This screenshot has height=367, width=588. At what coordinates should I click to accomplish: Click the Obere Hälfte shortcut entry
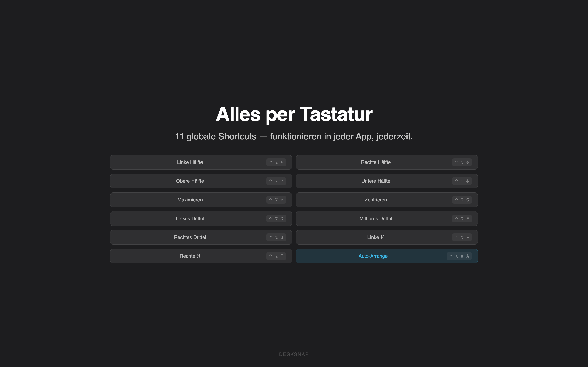(x=201, y=181)
